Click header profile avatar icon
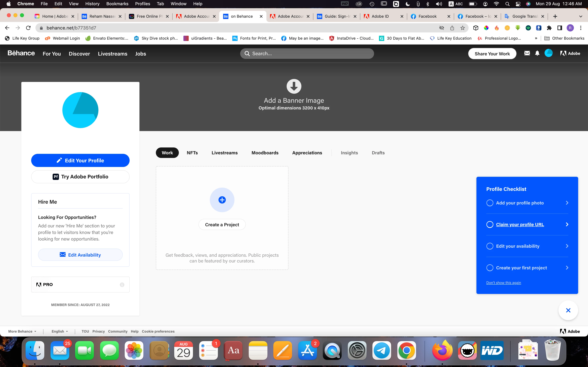The image size is (588, 367). 548,53
